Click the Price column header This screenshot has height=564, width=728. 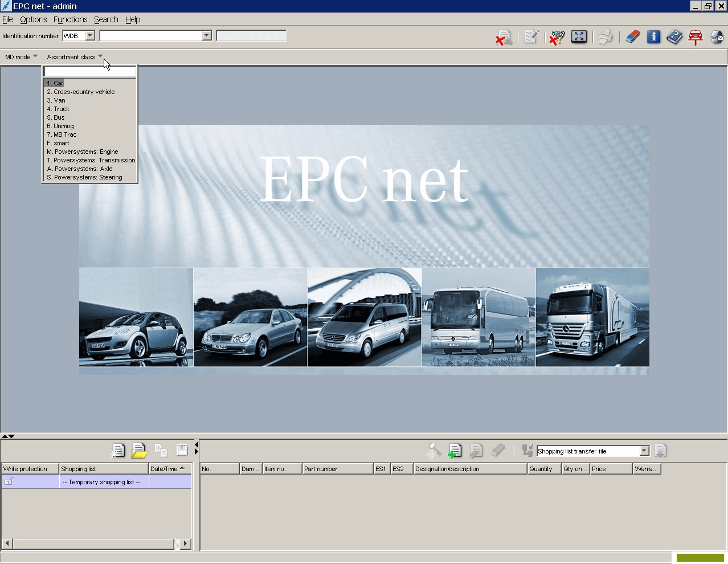pos(611,469)
